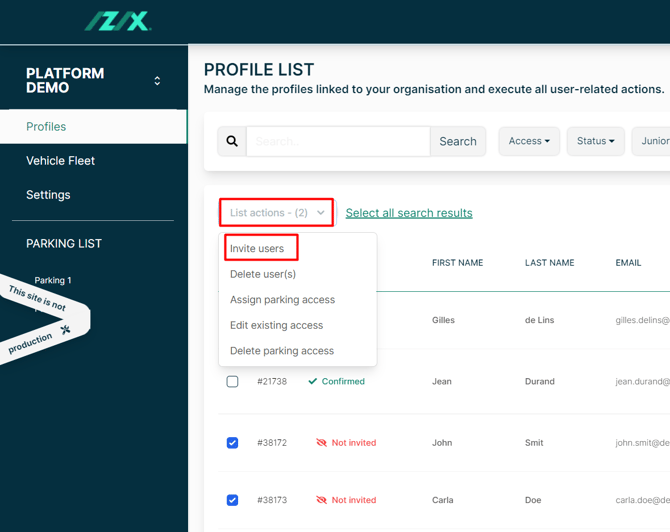The height and width of the screenshot is (532, 670).
Task: Click Select all search results link
Action: (x=409, y=213)
